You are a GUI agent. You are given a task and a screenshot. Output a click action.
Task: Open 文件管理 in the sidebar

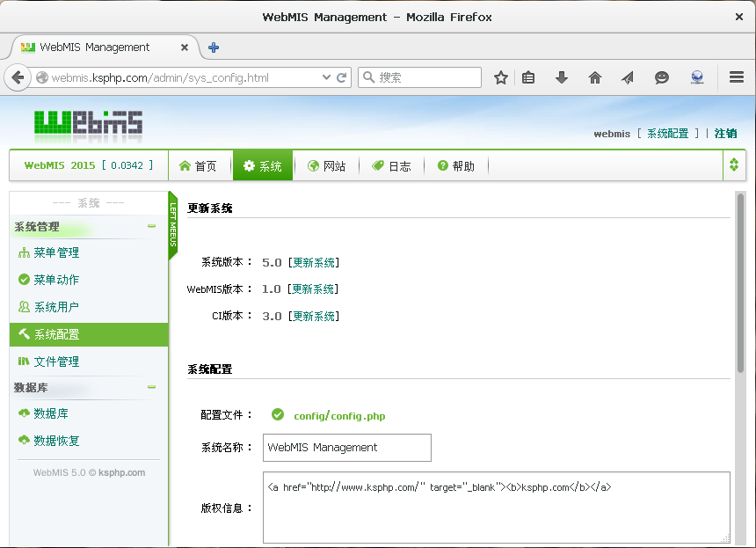coord(56,362)
